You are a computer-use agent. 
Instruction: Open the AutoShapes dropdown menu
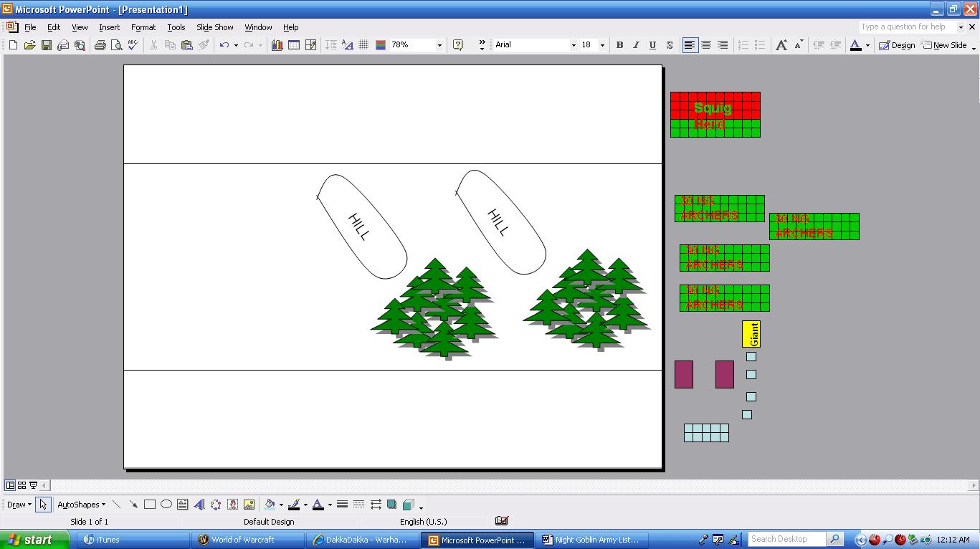[x=81, y=505]
